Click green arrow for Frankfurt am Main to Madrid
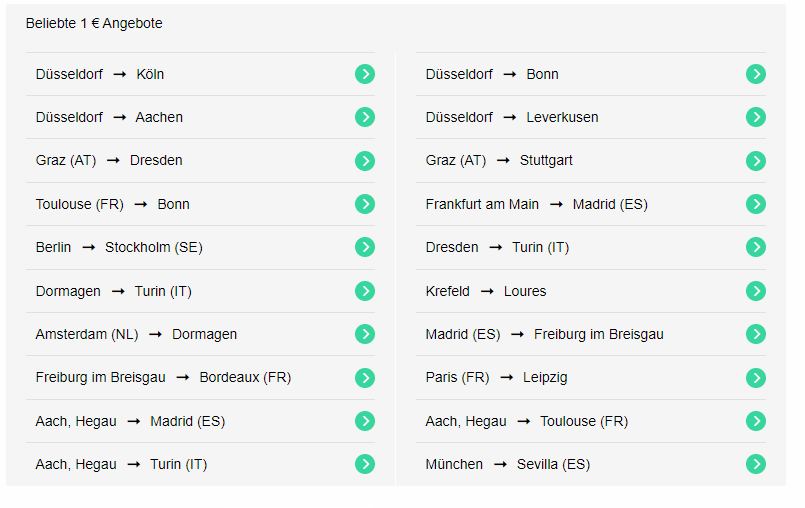The height and width of the screenshot is (508, 805). pos(755,204)
